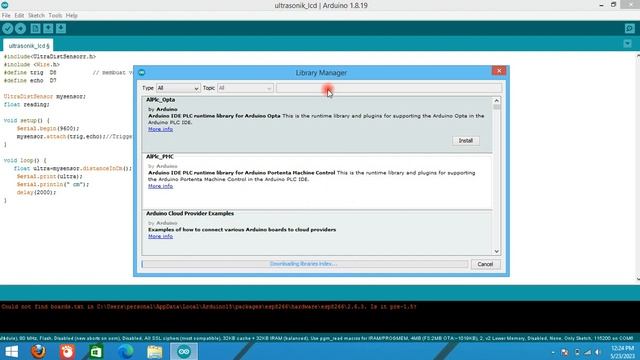Click the code line delay(2000);
Screen dimensions: 640x360
(36, 192)
